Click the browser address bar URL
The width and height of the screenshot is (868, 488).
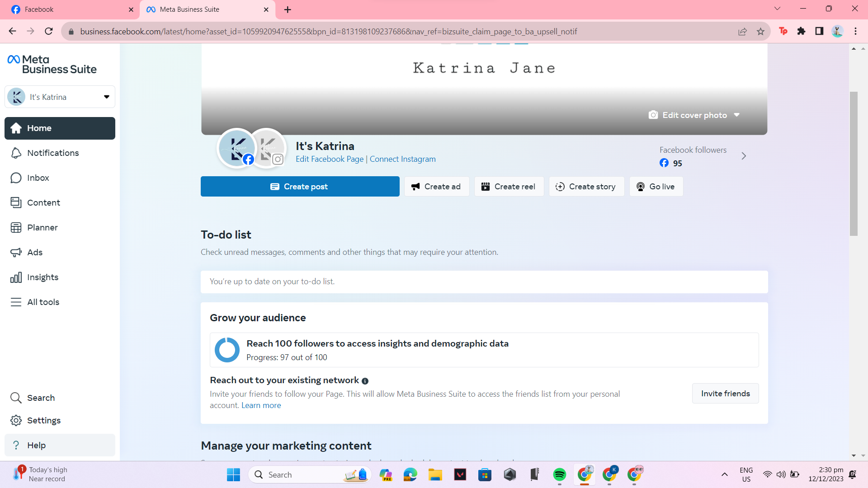[x=329, y=32]
